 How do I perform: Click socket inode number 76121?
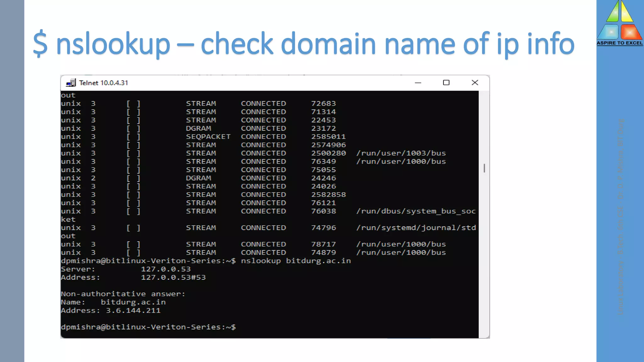click(x=324, y=203)
